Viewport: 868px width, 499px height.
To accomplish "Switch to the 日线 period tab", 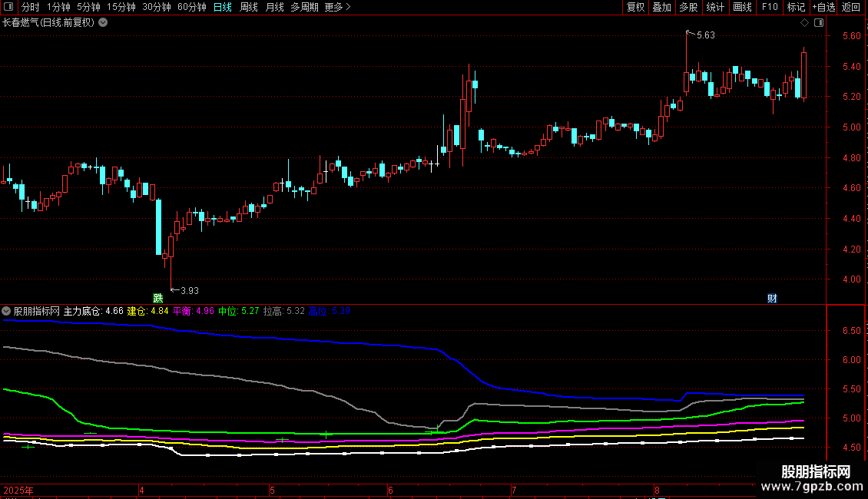I will (x=223, y=7).
